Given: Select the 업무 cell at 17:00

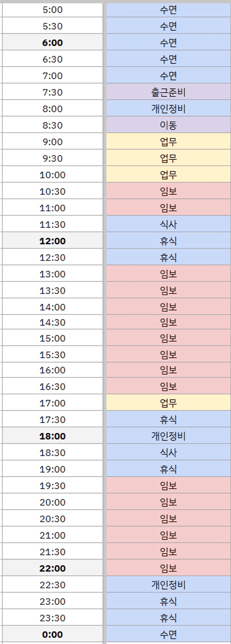Looking at the screenshot, I should tap(168, 403).
